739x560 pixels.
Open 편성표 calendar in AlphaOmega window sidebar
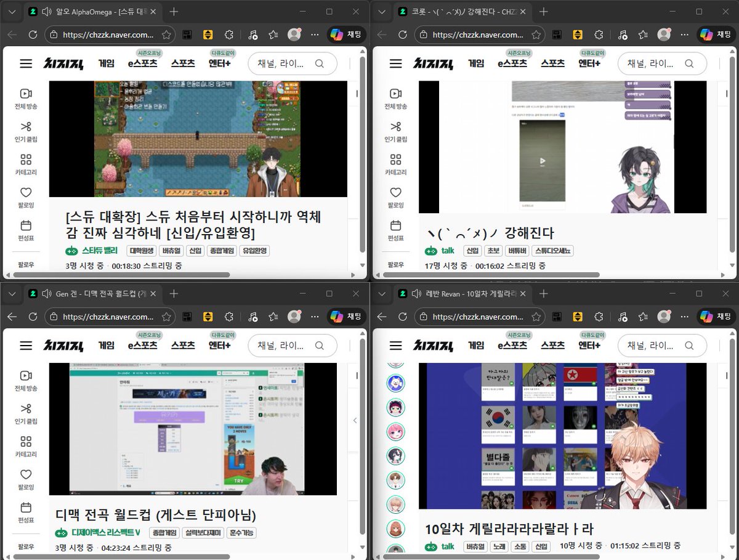point(26,230)
